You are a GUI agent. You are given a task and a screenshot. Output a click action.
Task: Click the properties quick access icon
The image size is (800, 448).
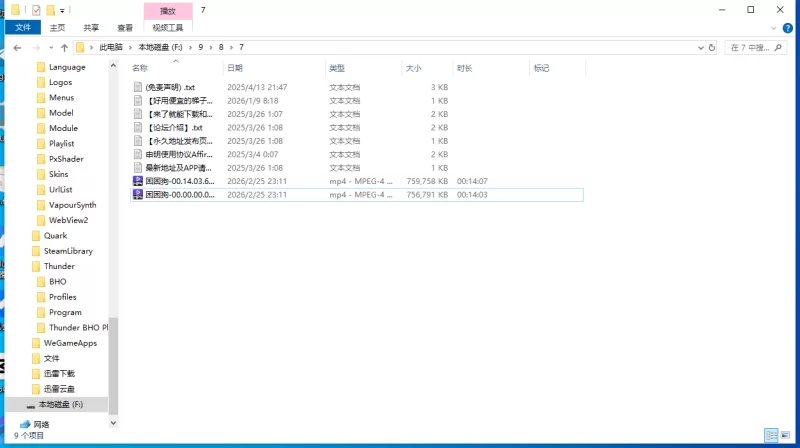pos(36,10)
